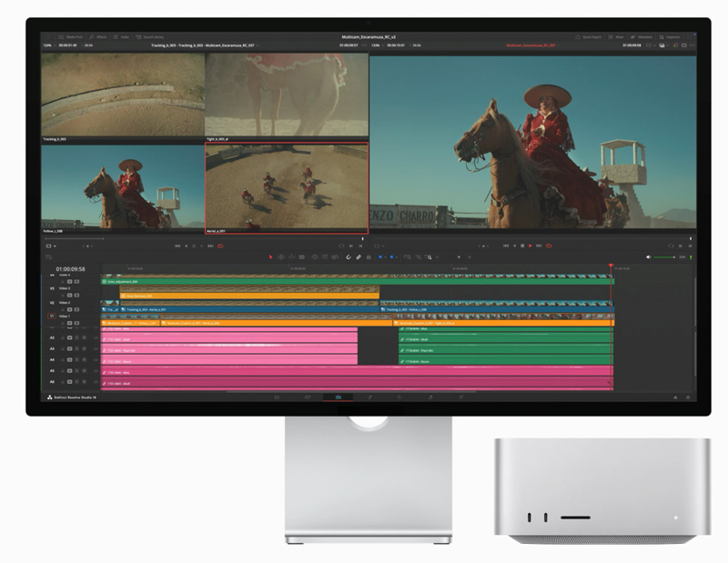Show the Metadata panel
This screenshot has width=728, height=563.
642,36
